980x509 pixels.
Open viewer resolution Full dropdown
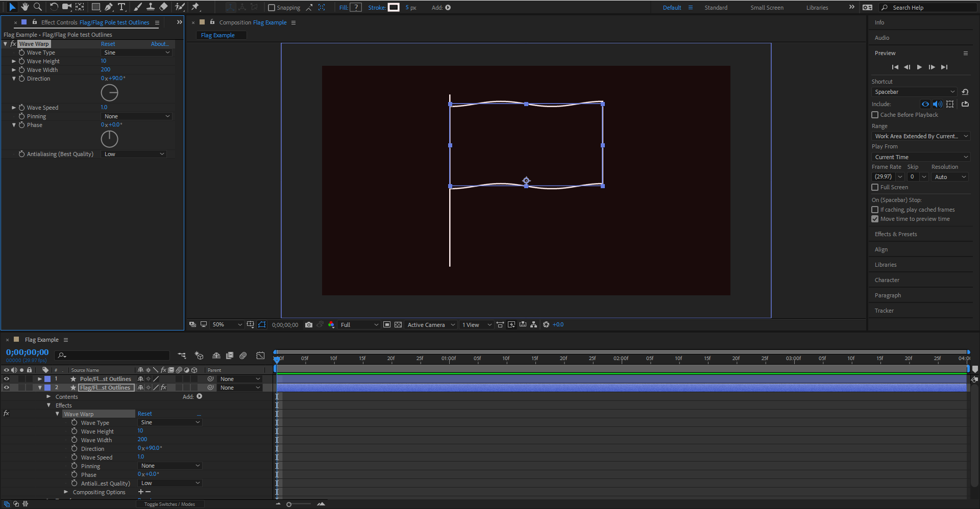[x=359, y=325]
